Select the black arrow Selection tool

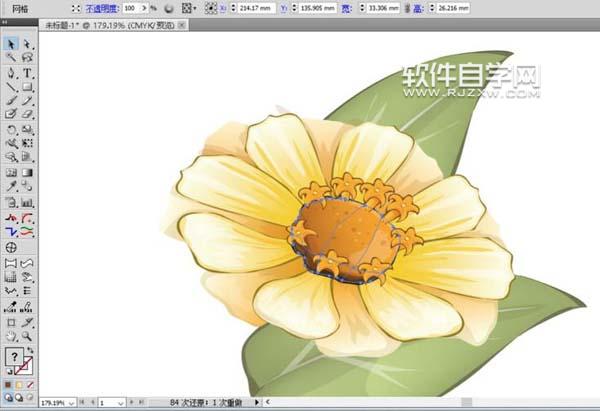11,44
